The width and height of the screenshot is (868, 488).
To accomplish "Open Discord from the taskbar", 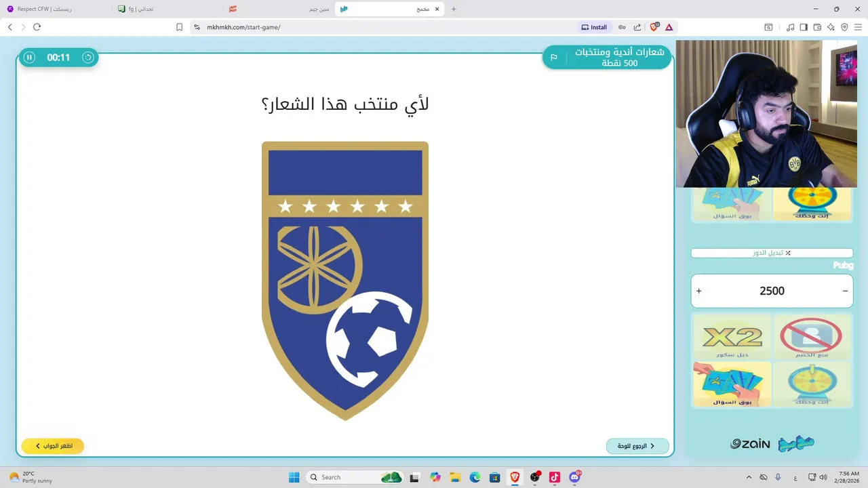I will point(575,477).
